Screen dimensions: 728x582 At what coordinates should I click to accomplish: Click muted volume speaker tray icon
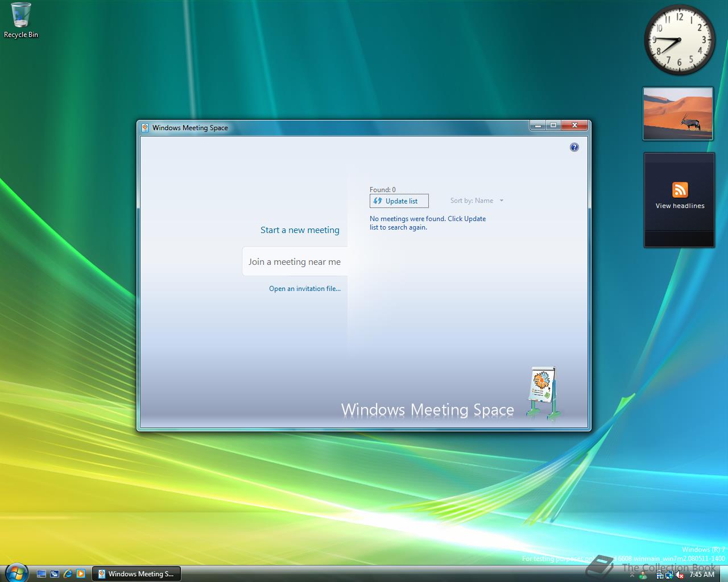point(679,575)
